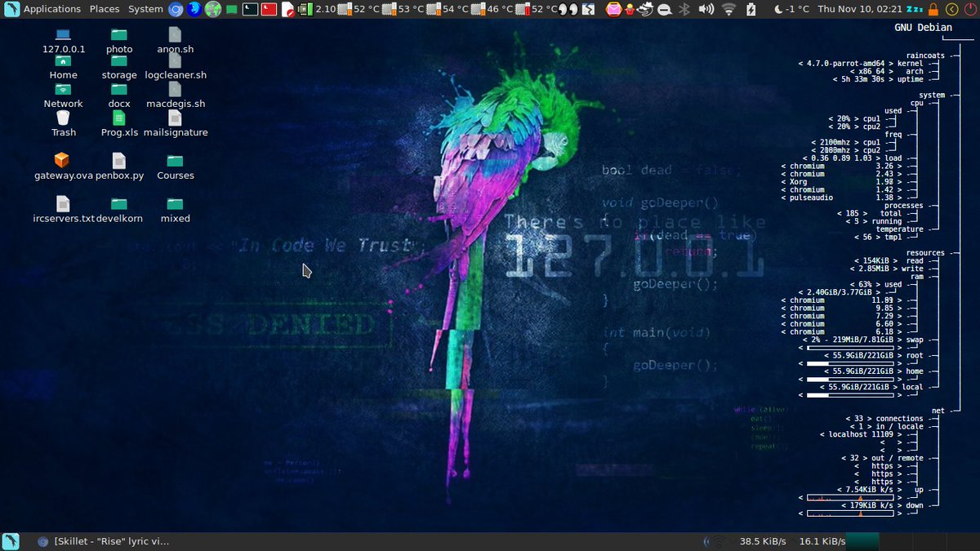Select the Courses folder

[175, 167]
